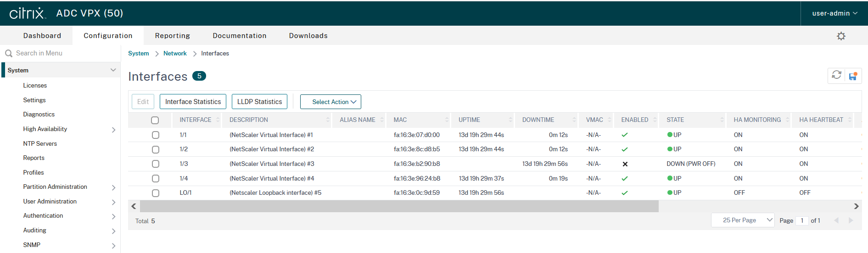Screen dimensions: 868x253
Task: Switch to the Dashboard tab
Action: [42, 36]
